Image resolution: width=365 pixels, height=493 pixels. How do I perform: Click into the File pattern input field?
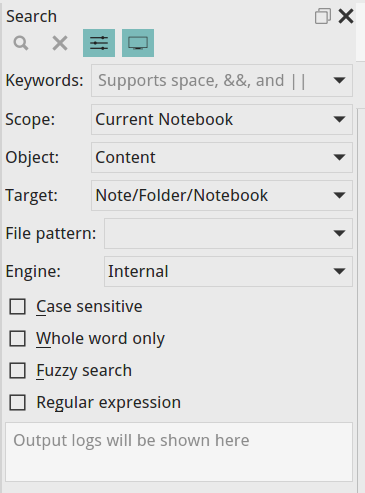[217, 233]
